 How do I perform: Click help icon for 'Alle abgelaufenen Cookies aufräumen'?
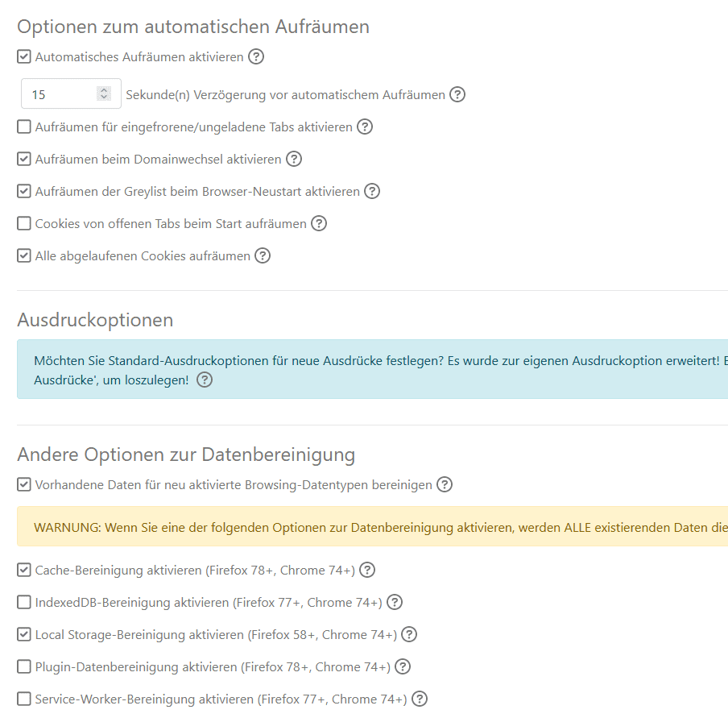(x=263, y=255)
